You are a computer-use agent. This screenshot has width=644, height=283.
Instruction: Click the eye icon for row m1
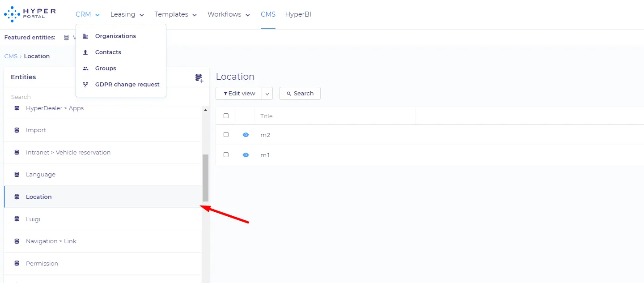click(x=246, y=155)
